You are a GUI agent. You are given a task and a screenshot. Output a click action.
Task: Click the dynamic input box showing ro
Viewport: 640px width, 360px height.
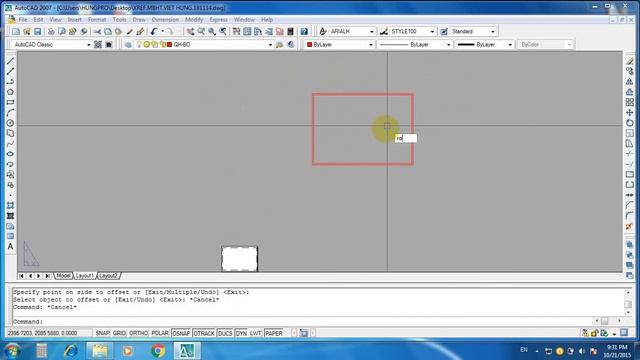pos(406,138)
